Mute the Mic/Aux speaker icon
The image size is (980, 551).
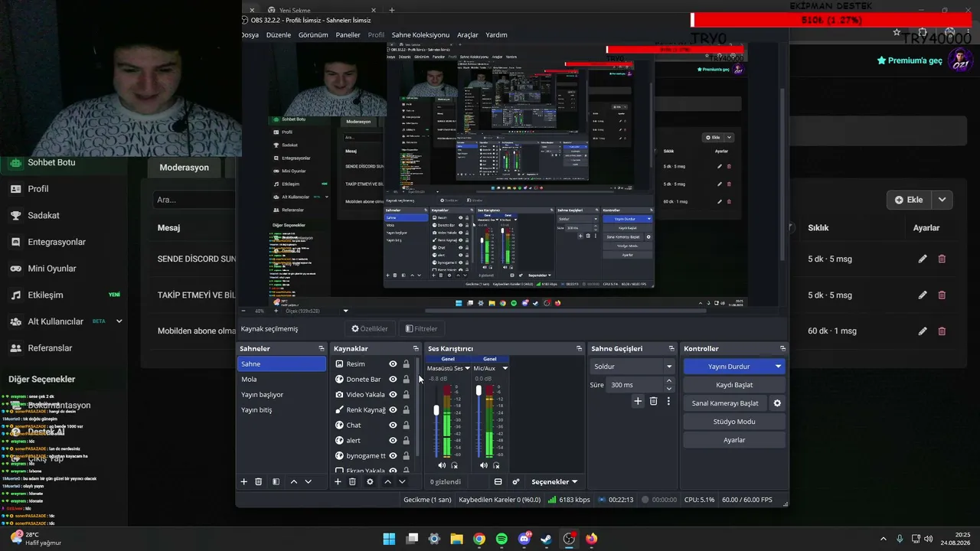483,465
